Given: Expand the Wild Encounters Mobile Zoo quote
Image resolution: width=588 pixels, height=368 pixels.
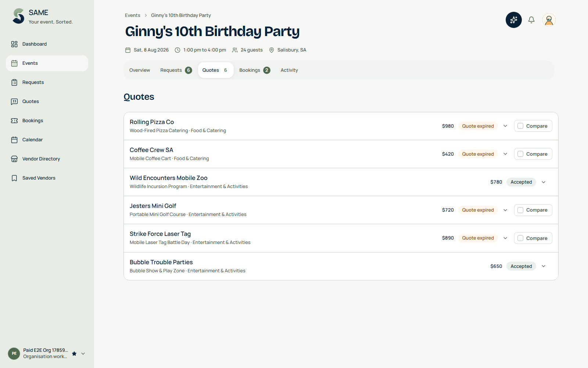Looking at the screenshot, I should (544, 182).
